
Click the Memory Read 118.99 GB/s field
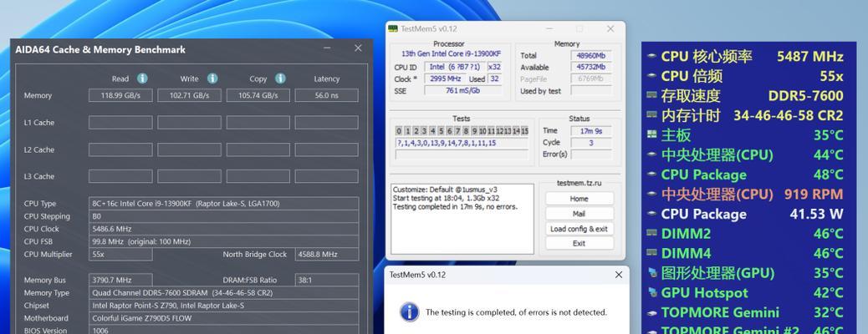tap(120, 95)
